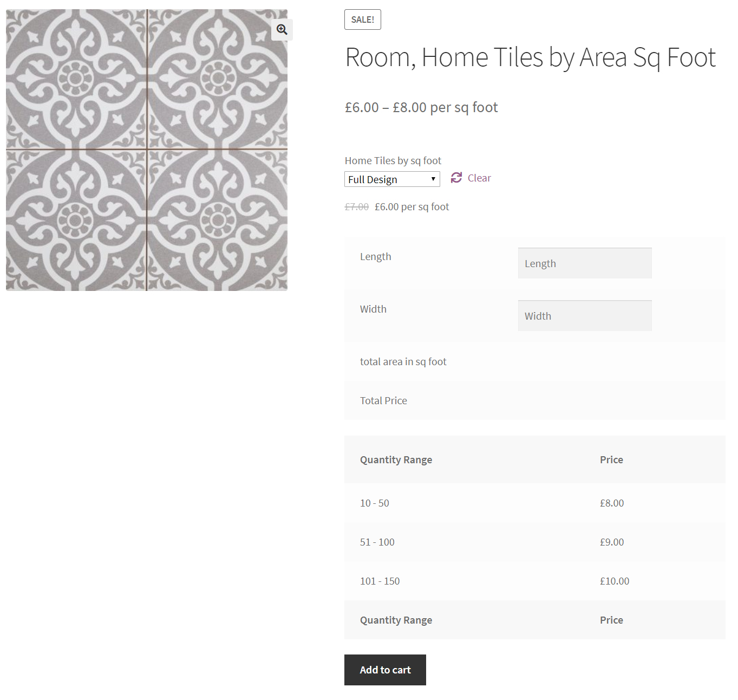Viewport: 738px width, 700px height.
Task: Click the magnifier zoom icon on the tile image
Action: point(282,30)
